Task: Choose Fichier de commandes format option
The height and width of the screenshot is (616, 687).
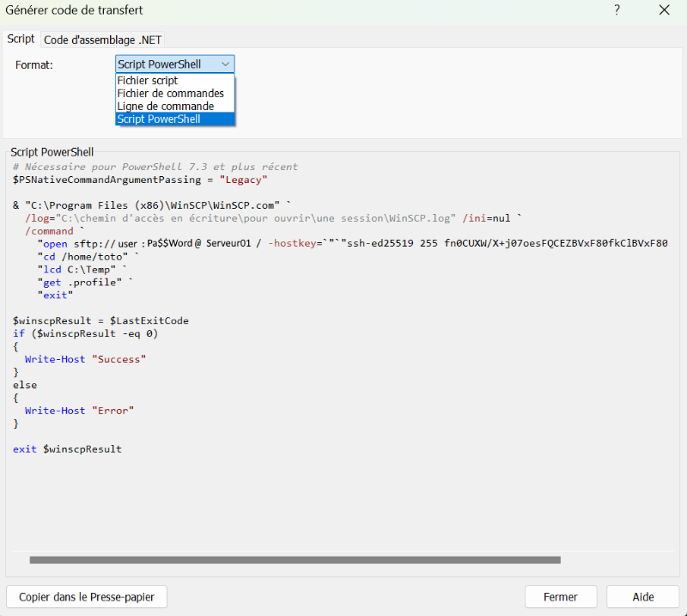Action: point(170,94)
